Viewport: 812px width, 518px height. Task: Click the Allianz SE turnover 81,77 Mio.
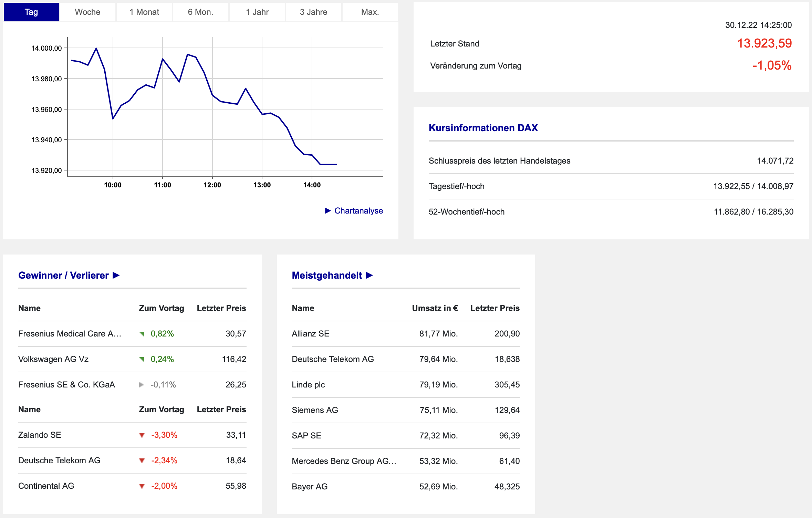pos(438,334)
